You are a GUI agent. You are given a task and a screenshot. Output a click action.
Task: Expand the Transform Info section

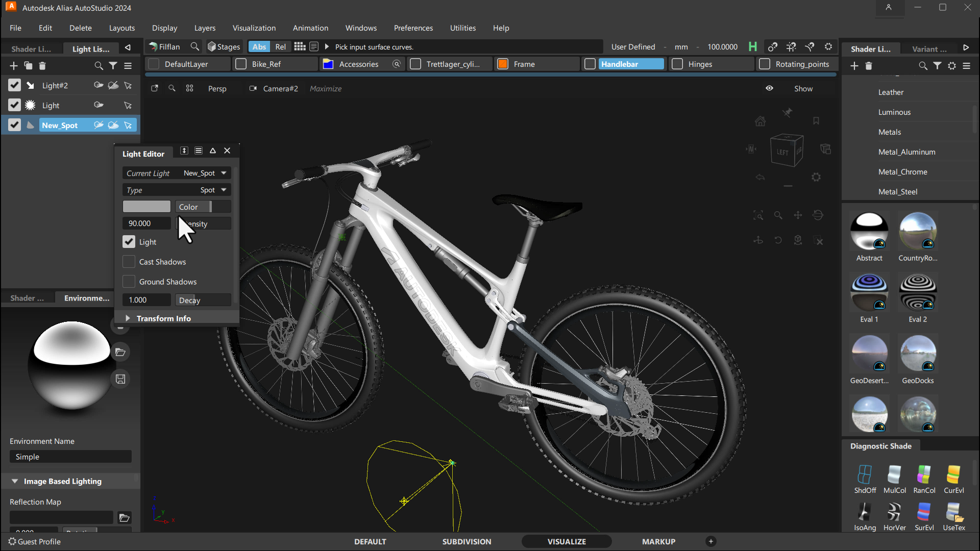pyautogui.click(x=128, y=317)
